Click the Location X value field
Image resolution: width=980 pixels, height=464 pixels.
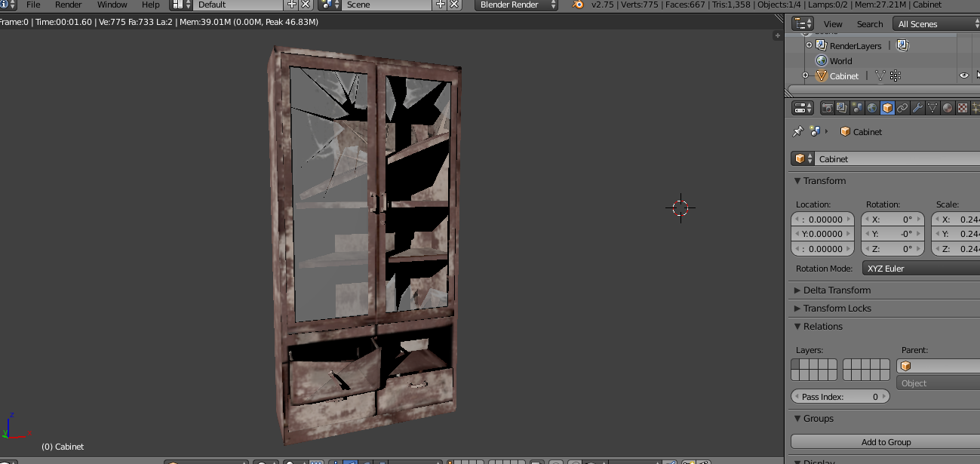pyautogui.click(x=823, y=220)
